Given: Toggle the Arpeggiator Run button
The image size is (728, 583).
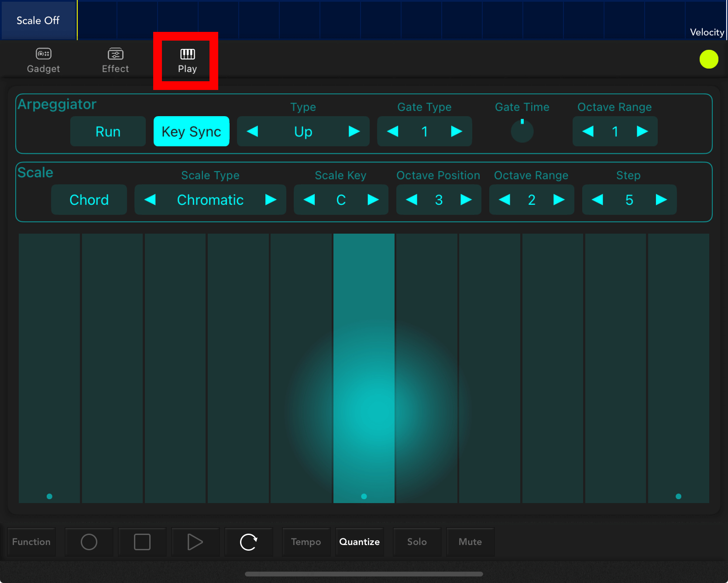Looking at the screenshot, I should [108, 131].
